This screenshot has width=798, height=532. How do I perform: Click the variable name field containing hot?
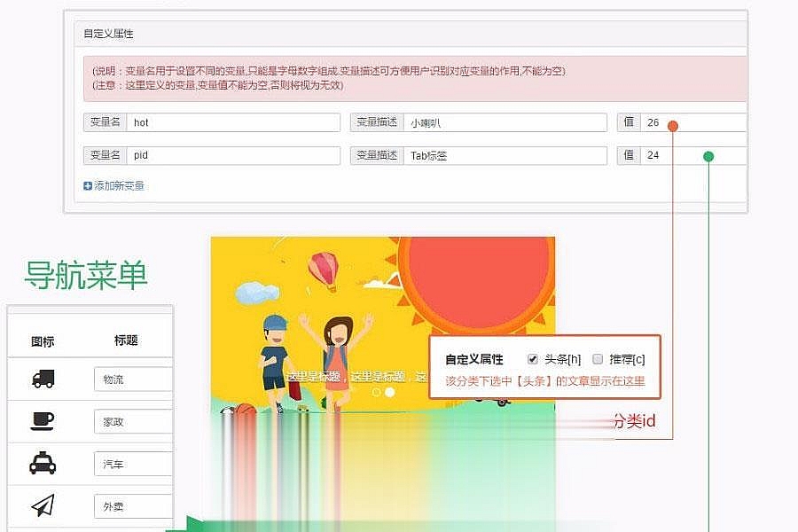[233, 122]
